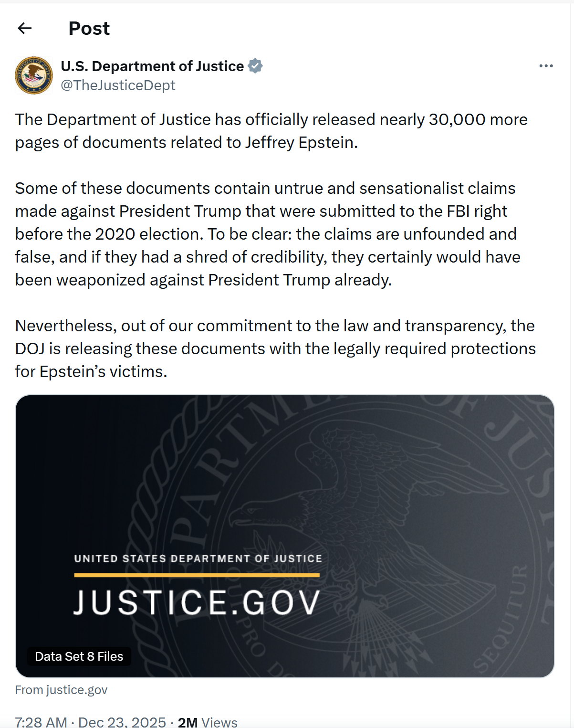Click the U.S. Department of Justice display name
574x728 pixels.
click(x=152, y=66)
